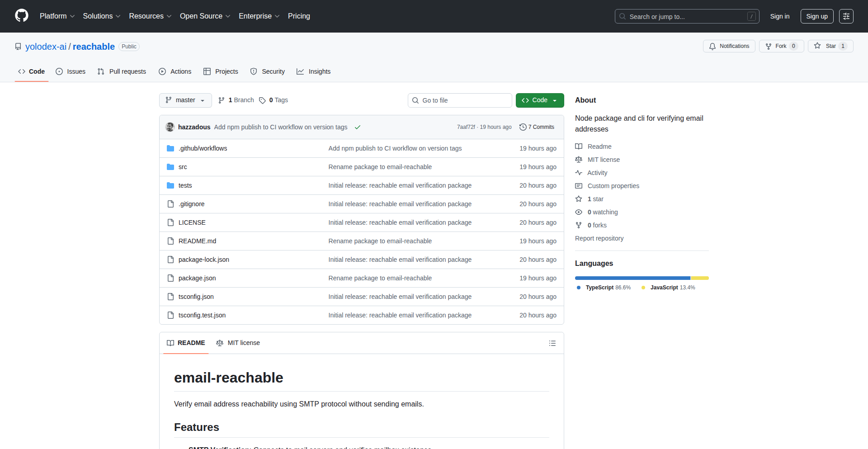
Task: Click the Go to file search field
Action: pos(460,100)
